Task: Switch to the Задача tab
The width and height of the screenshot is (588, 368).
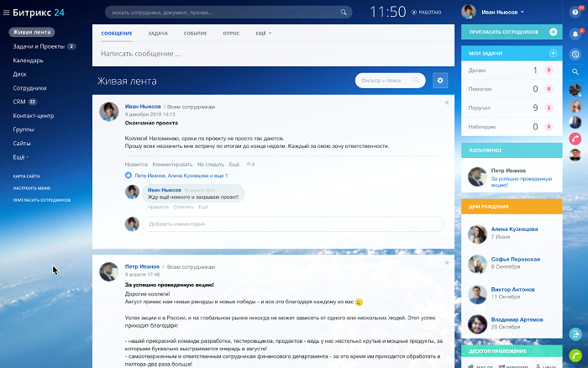Action: click(157, 32)
